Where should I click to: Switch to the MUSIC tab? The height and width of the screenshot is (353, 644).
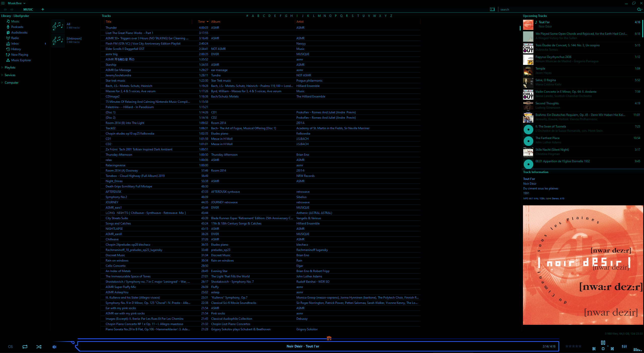(28, 9)
